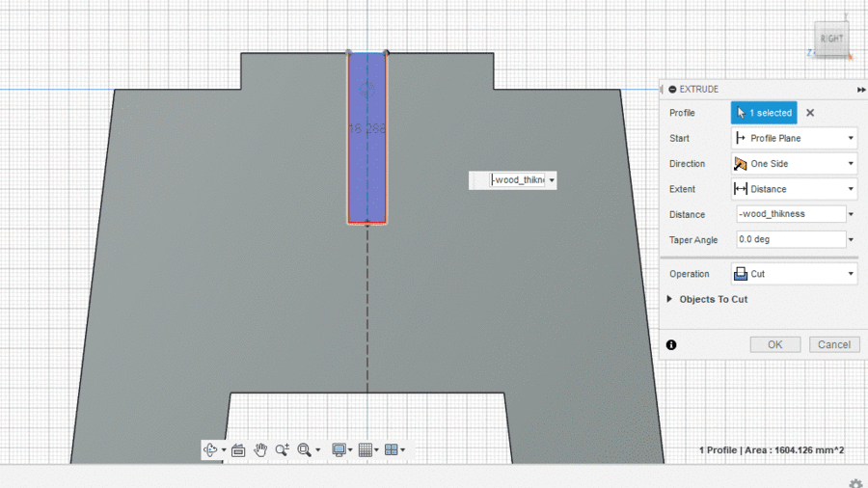Open the Start Profile Plane dropdown

coord(794,138)
